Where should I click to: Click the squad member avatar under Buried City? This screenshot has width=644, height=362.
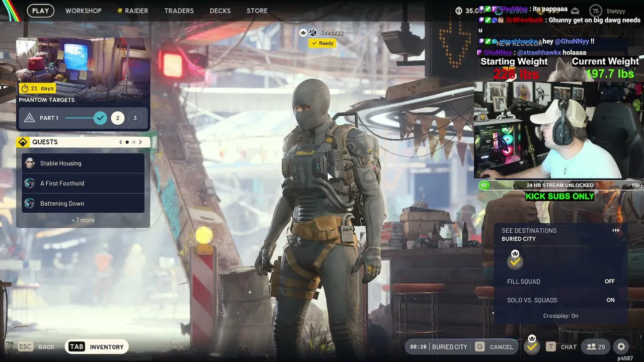tap(515, 259)
